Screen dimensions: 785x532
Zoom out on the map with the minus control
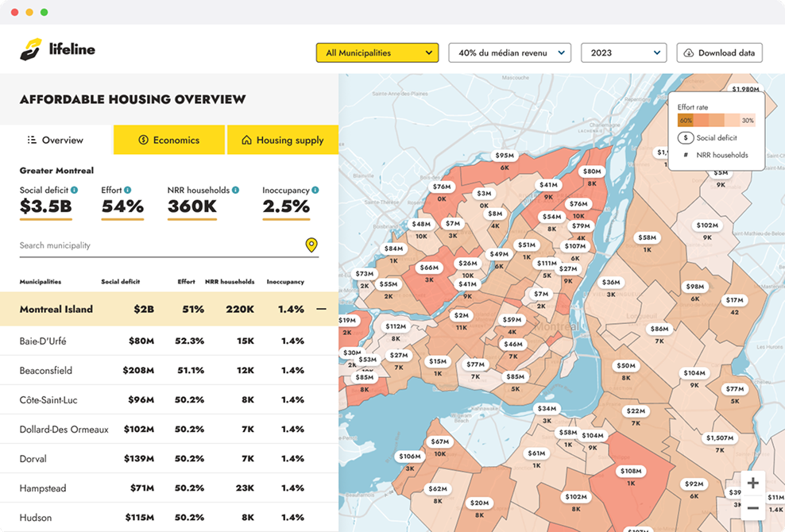752,507
